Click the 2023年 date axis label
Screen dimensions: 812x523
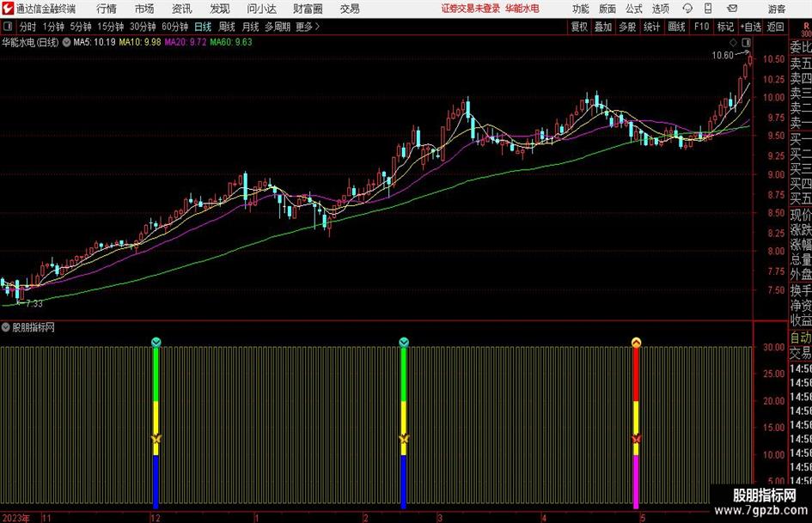[16, 518]
